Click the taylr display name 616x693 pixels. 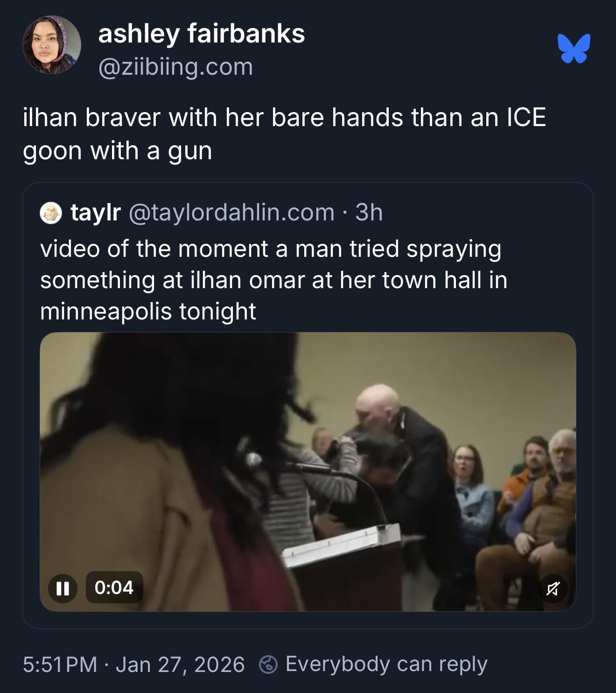click(x=96, y=212)
